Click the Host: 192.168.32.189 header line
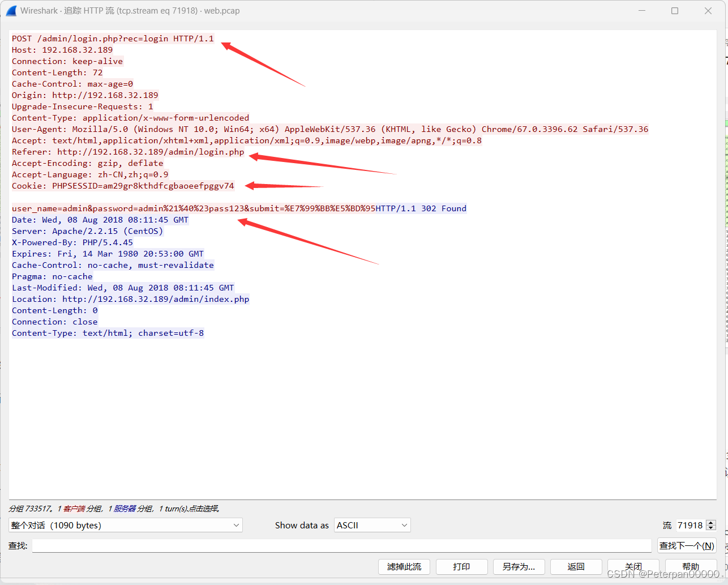728x585 pixels. click(x=62, y=50)
